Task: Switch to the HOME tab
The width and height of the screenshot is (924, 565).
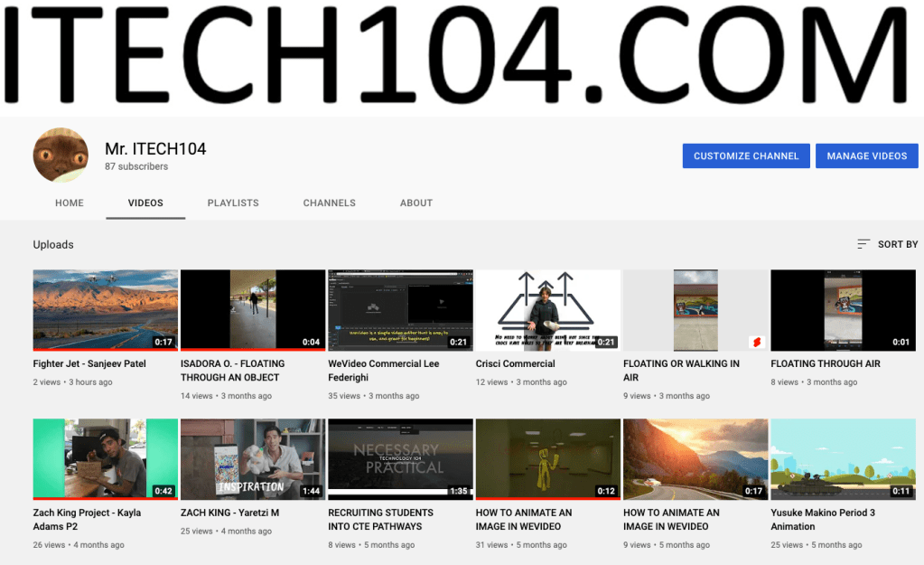Action: 70,203
